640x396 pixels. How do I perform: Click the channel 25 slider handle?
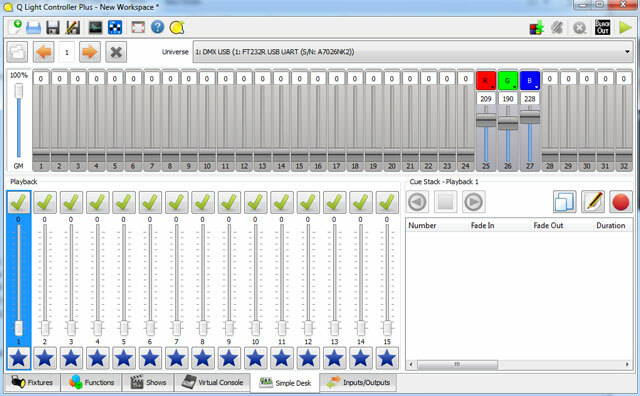click(x=486, y=120)
